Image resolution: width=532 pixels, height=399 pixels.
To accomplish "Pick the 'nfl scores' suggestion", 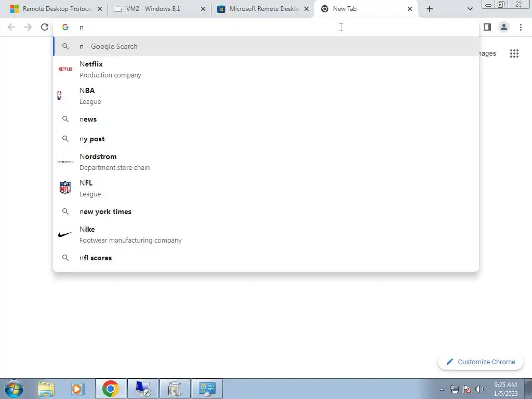I will click(x=266, y=258).
